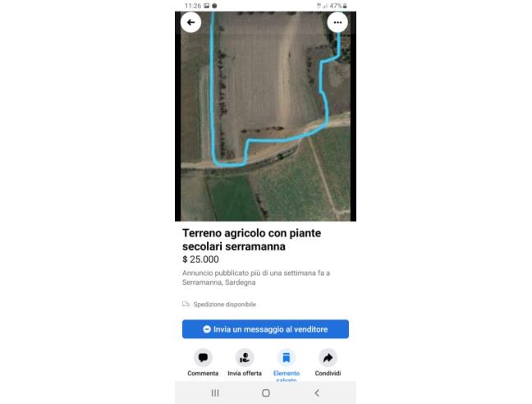Tap the Invia offerta icon

click(x=245, y=357)
